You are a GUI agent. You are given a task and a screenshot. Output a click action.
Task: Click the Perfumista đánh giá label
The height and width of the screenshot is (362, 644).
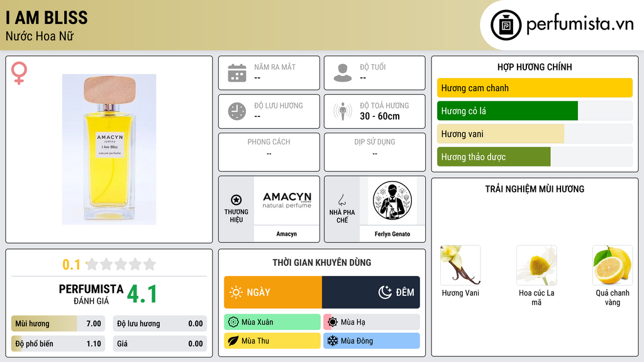[x=91, y=294]
